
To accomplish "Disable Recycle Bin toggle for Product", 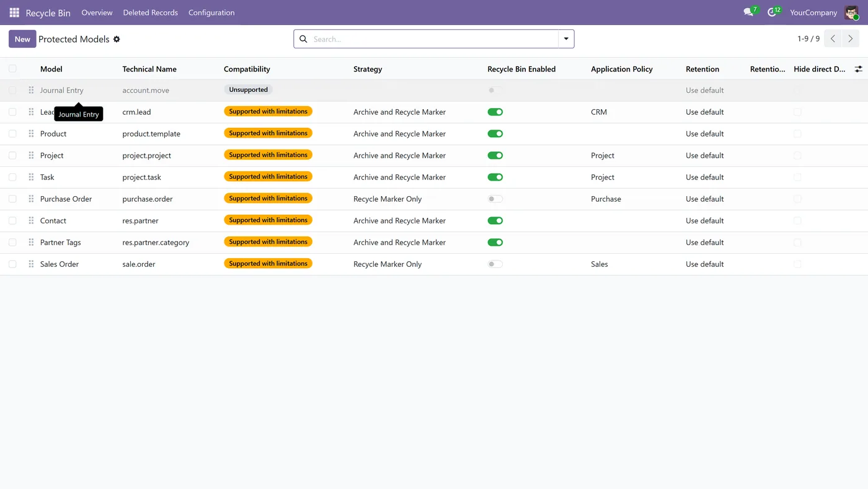I will pos(495,133).
